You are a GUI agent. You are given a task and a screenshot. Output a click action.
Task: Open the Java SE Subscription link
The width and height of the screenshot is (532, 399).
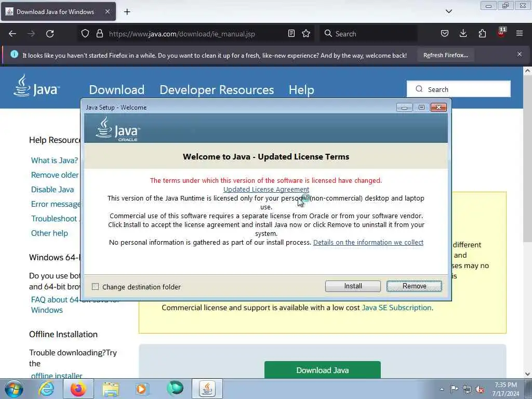(397, 308)
